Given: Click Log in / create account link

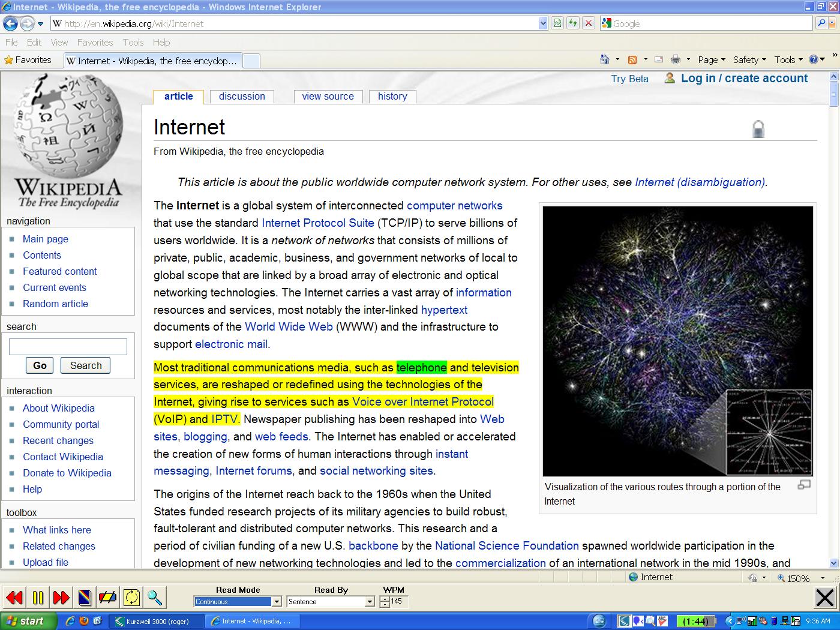Looking at the screenshot, I should point(744,78).
